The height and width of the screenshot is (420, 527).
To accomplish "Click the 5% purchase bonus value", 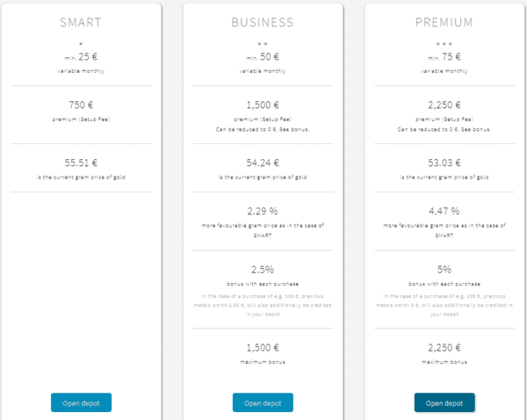I will point(444,270).
